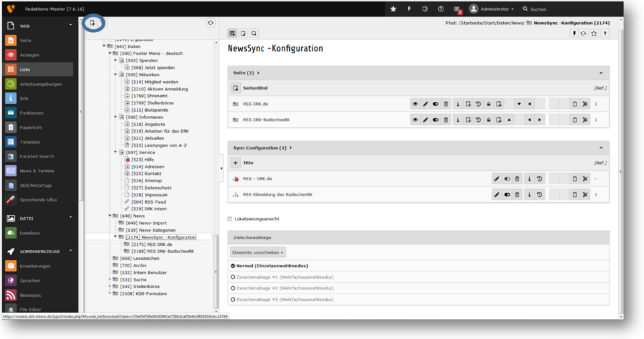Refresh the page tree
Image resolution: width=644 pixels, height=339 pixels.
210,23
